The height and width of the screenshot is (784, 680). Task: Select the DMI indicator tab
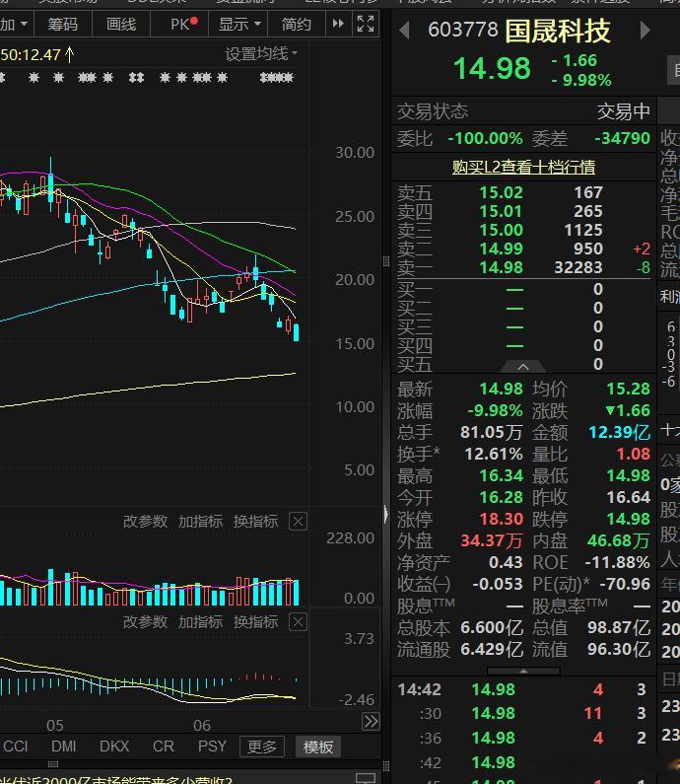click(63, 747)
